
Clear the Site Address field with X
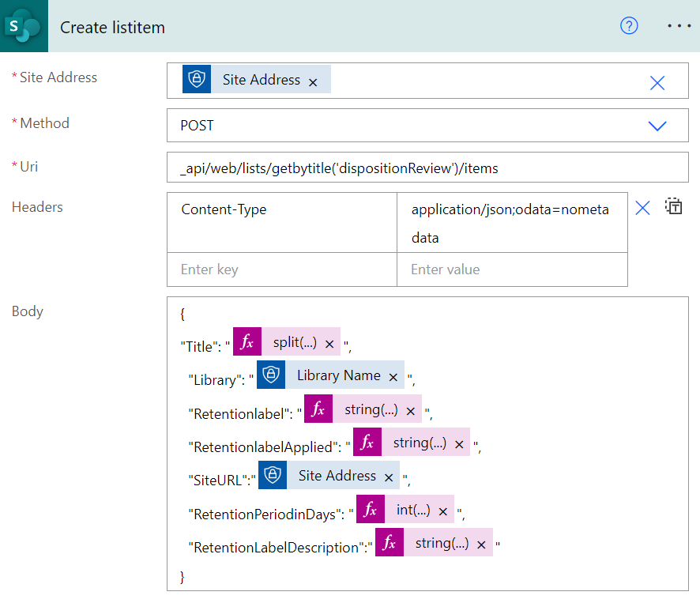coord(657,82)
